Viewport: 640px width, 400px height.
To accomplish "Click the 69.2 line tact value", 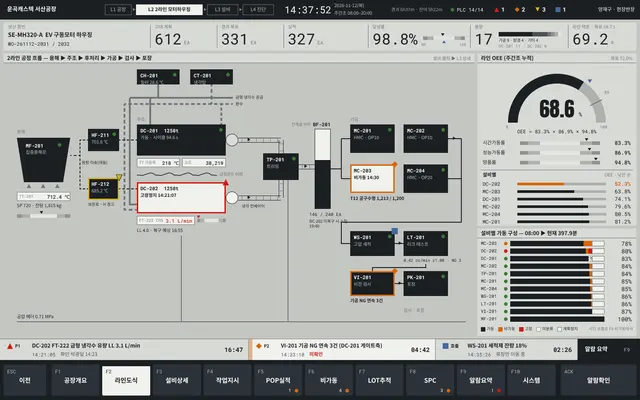I will (590, 39).
